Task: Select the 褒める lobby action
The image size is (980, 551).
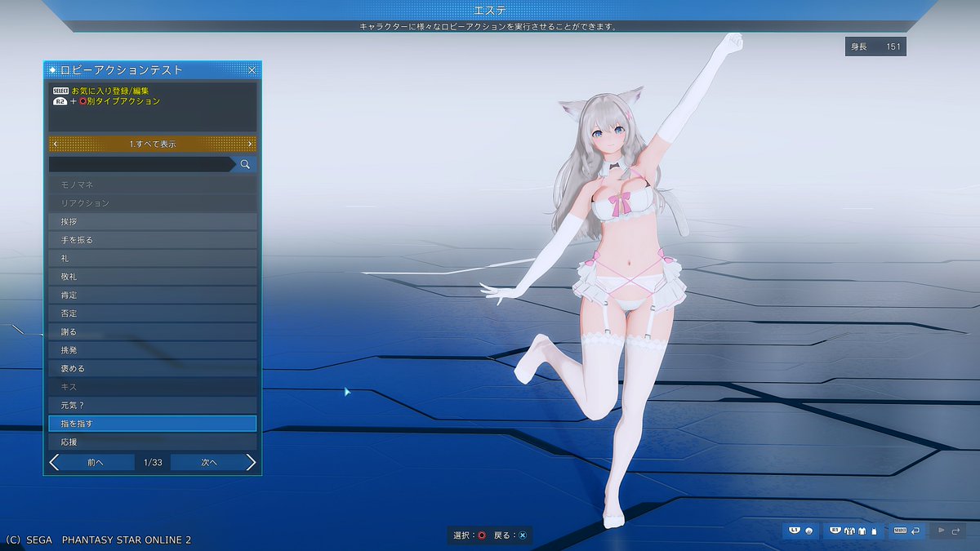Action: click(x=153, y=369)
